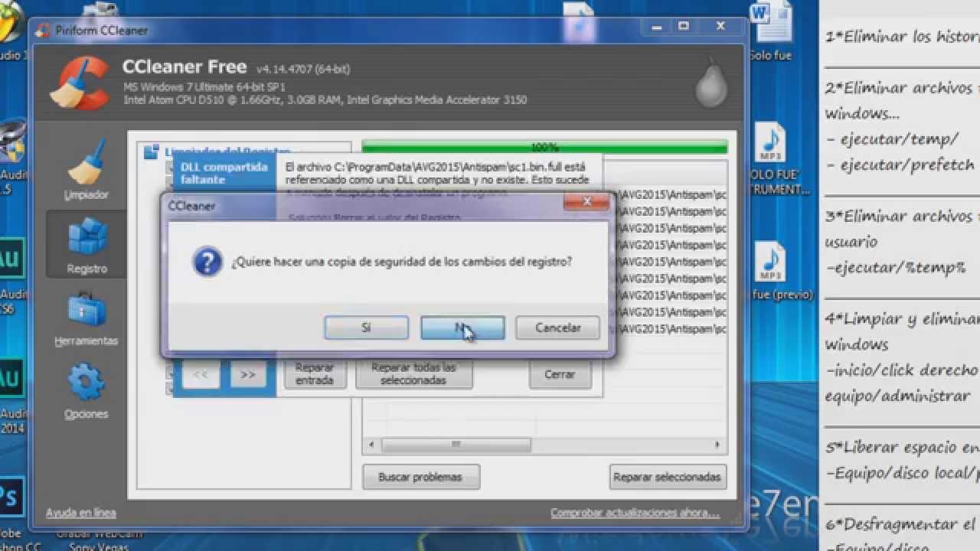Choose No in the CCleaner backup dialog

pyautogui.click(x=462, y=328)
